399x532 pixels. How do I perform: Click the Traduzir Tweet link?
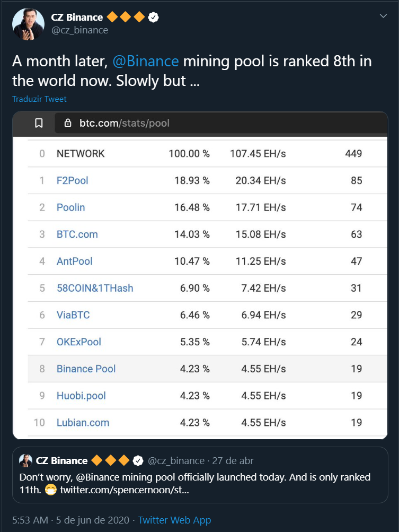point(39,99)
